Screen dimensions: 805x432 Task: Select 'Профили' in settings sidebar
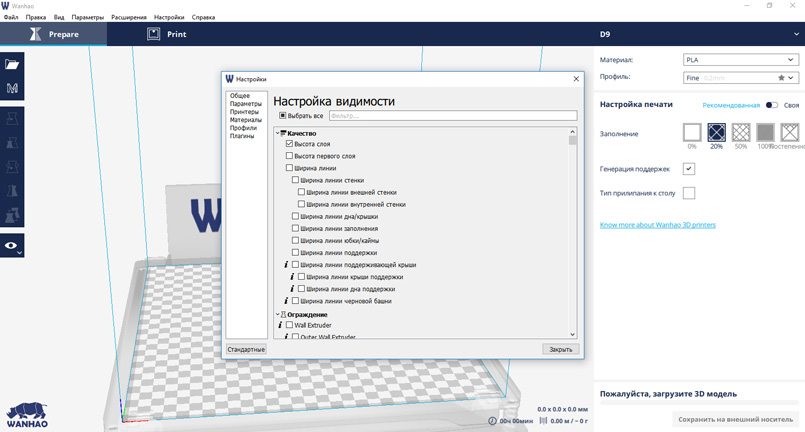tap(243, 128)
